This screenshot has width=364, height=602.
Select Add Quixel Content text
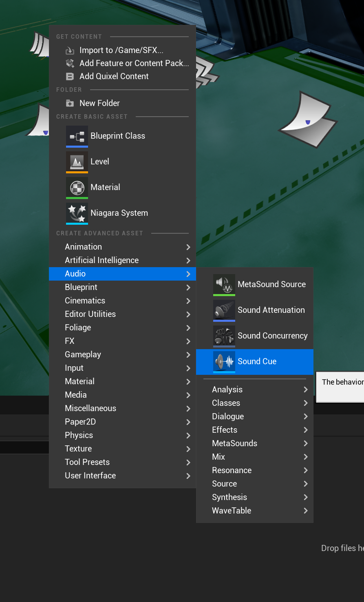tap(114, 76)
